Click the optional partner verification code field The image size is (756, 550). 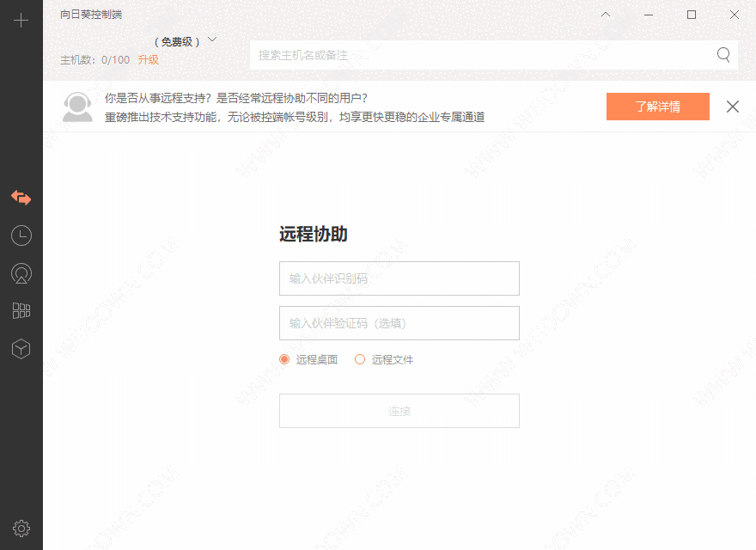coord(399,322)
